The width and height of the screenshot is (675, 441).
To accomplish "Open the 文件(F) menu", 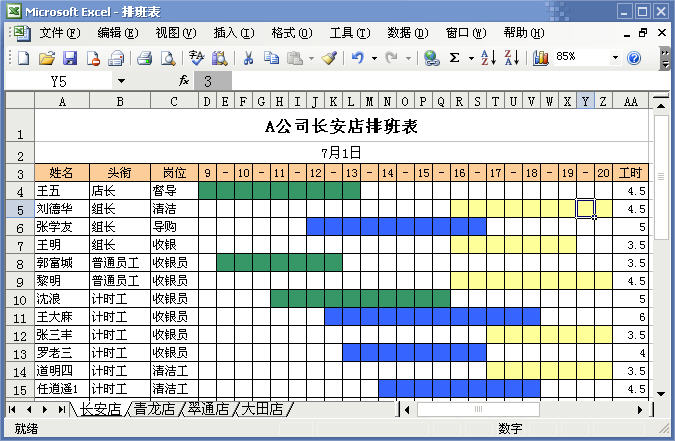I will [60, 33].
